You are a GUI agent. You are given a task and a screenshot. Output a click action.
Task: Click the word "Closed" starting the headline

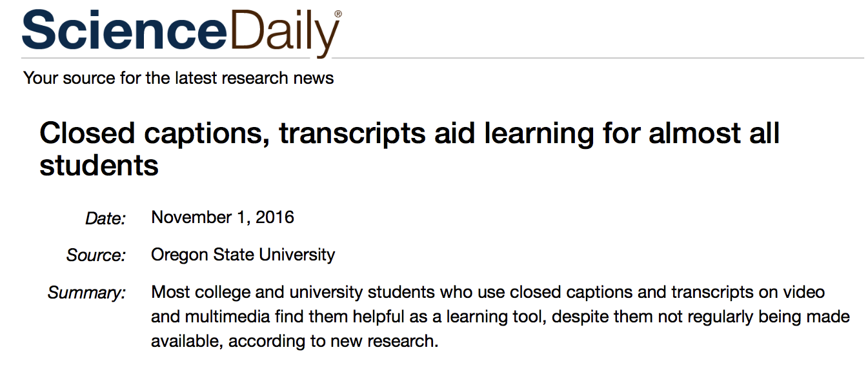(x=86, y=133)
